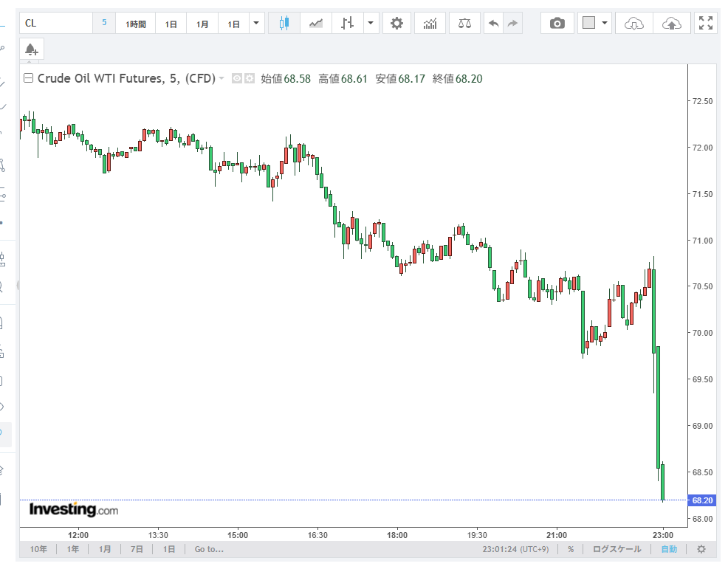Open chart properties with the gear icon

[396, 24]
